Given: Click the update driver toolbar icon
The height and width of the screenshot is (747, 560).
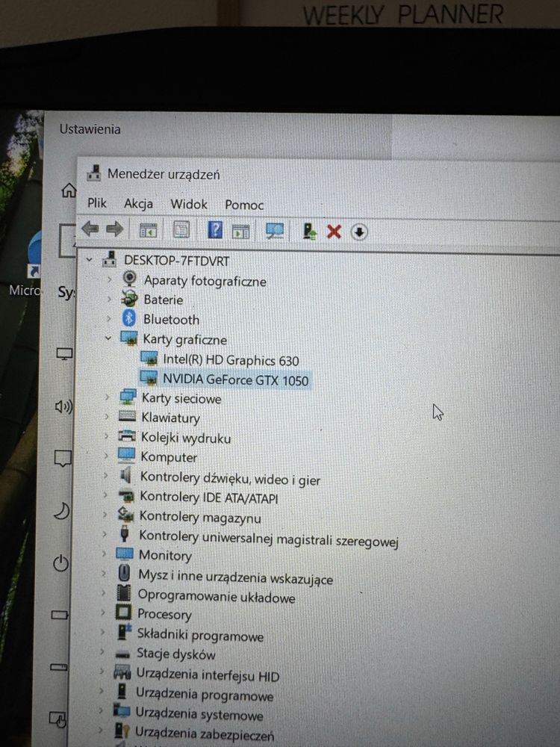Looking at the screenshot, I should pyautogui.click(x=310, y=232).
